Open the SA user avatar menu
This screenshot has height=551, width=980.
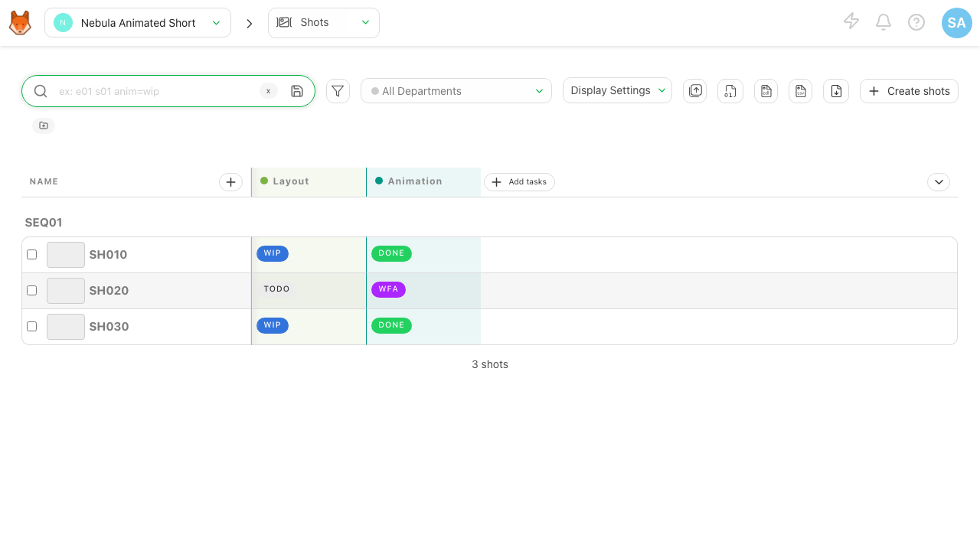point(957,23)
